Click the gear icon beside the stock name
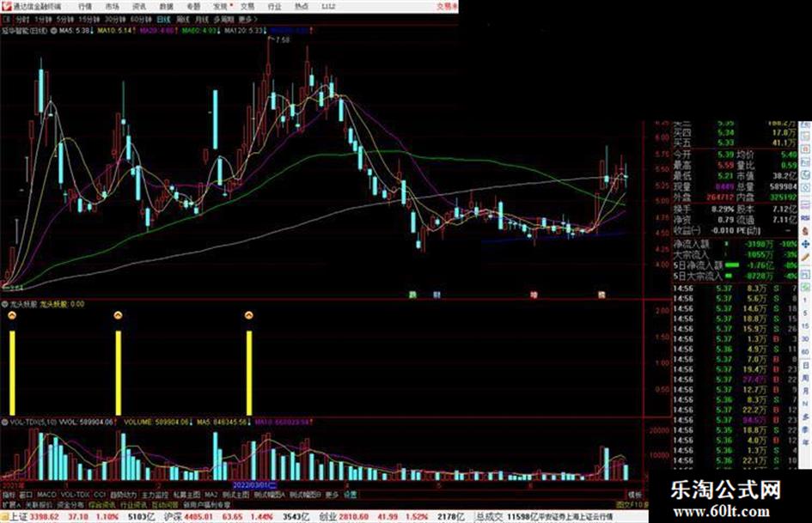This screenshot has height=523, width=812. pos(53,31)
